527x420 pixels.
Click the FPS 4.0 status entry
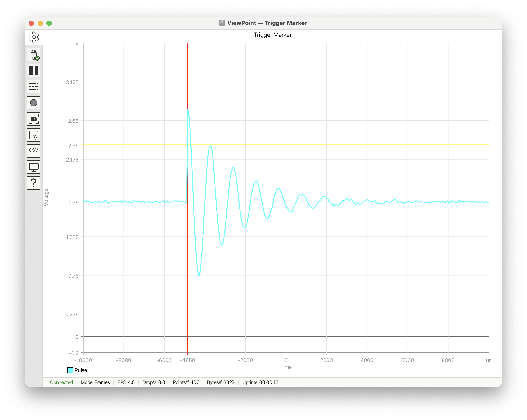coord(126,382)
